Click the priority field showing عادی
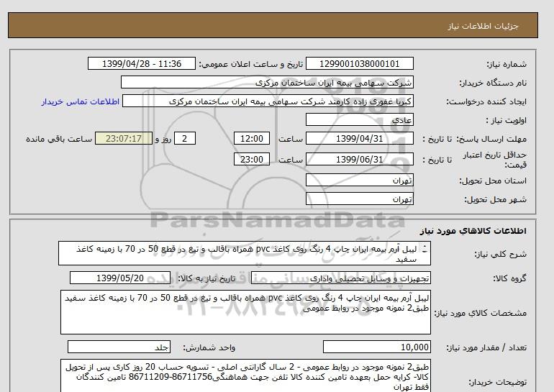Image resolution: width=554 pixels, height=392 pixels. [x=359, y=119]
